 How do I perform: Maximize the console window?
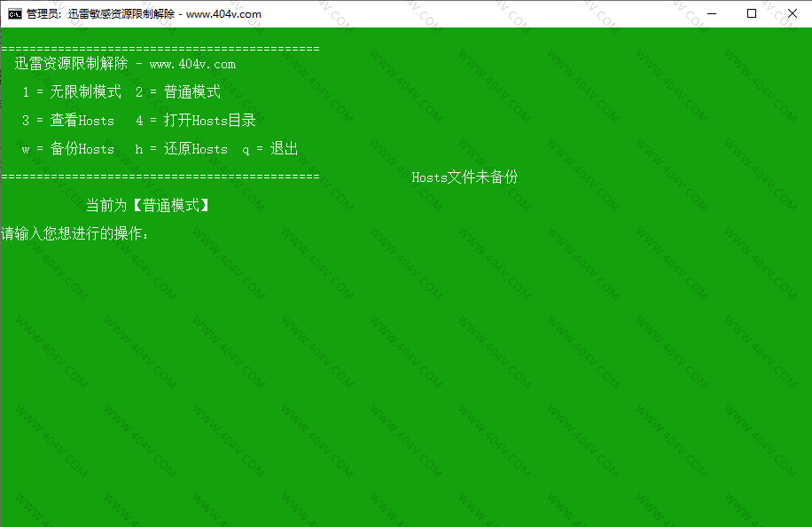pos(752,13)
